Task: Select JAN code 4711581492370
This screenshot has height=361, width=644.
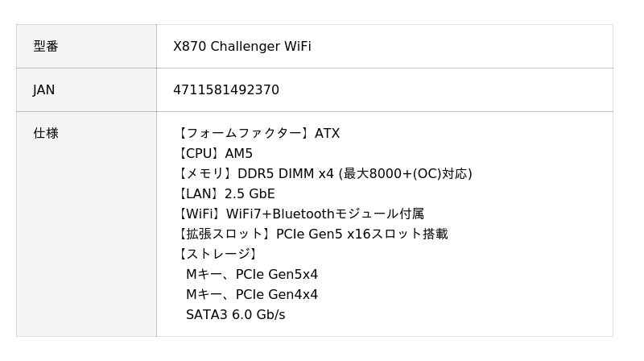Action: (x=226, y=90)
